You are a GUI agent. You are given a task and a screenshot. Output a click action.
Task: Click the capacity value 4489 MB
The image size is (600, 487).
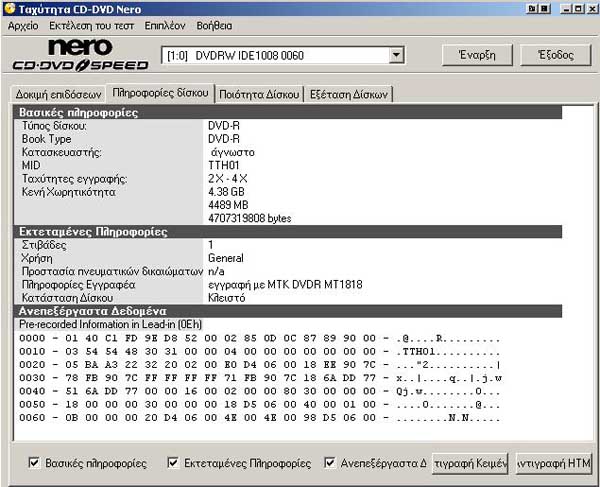(x=228, y=205)
